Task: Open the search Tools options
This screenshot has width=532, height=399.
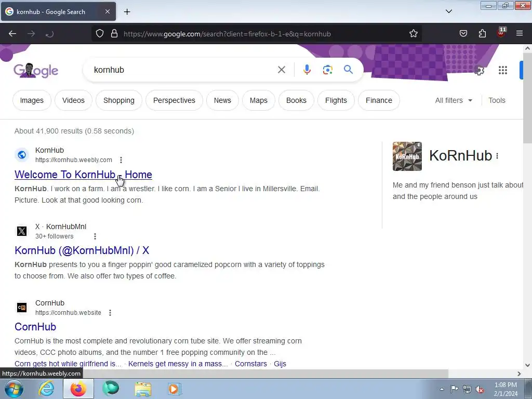Action: click(497, 100)
